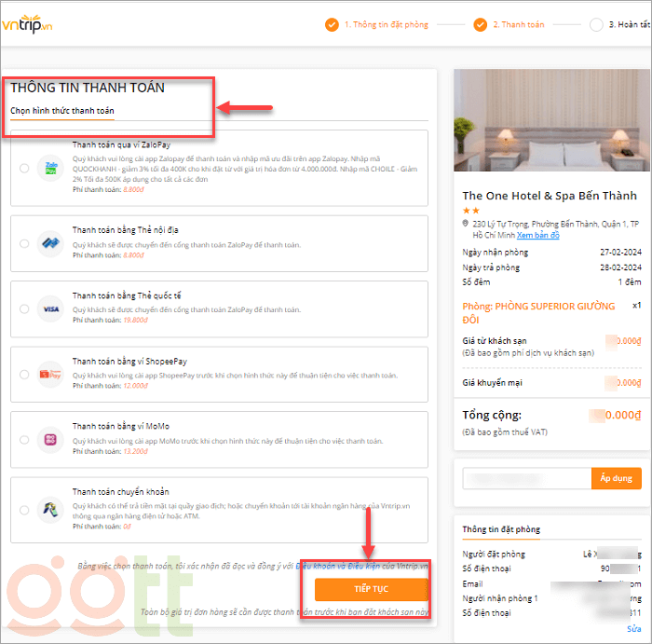Choose MoMo wallet radio option
The width and height of the screenshot is (652, 644).
(24, 440)
